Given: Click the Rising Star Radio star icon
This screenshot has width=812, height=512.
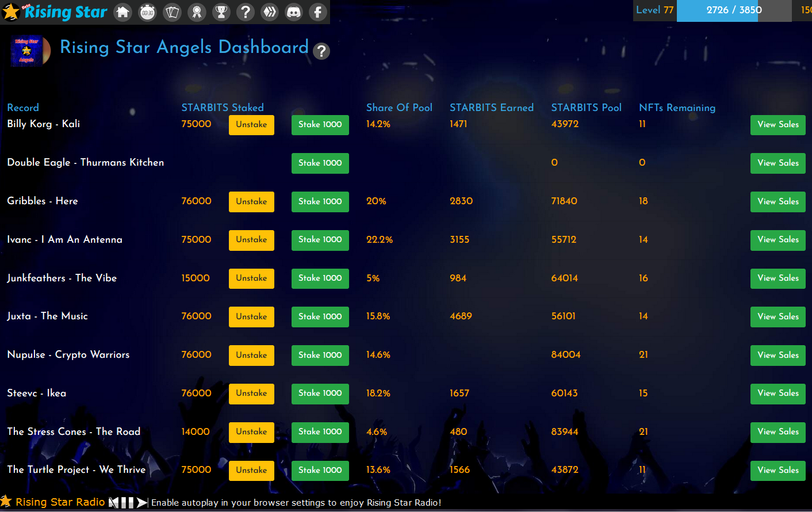Looking at the screenshot, I should coord(6,502).
